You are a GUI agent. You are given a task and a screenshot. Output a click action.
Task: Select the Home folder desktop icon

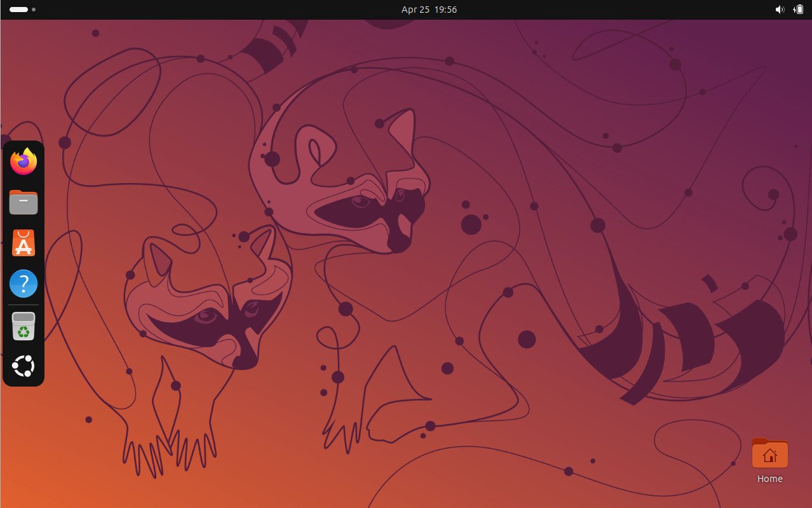(x=769, y=453)
